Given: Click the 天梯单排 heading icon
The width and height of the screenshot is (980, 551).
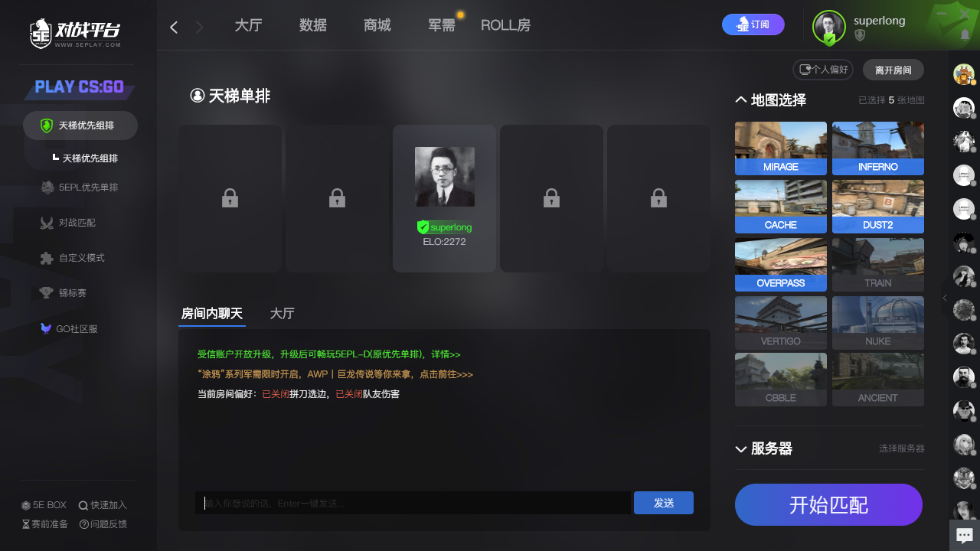Looking at the screenshot, I should (198, 96).
